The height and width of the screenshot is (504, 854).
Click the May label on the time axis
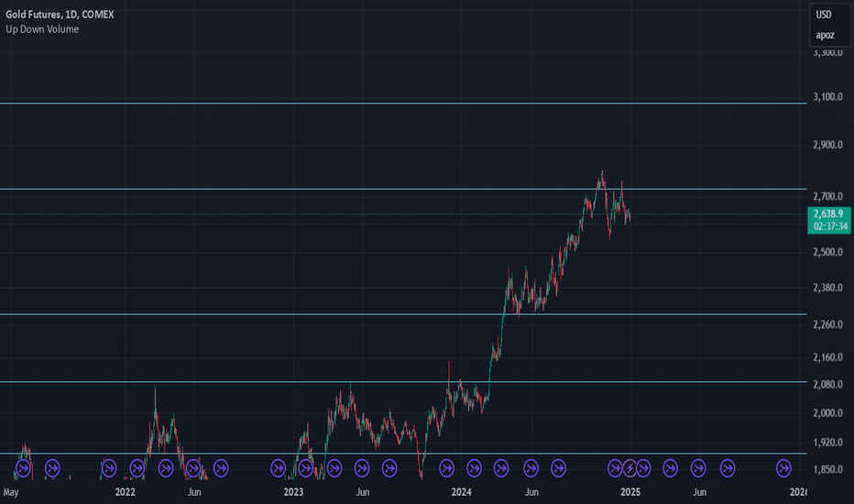(11, 493)
